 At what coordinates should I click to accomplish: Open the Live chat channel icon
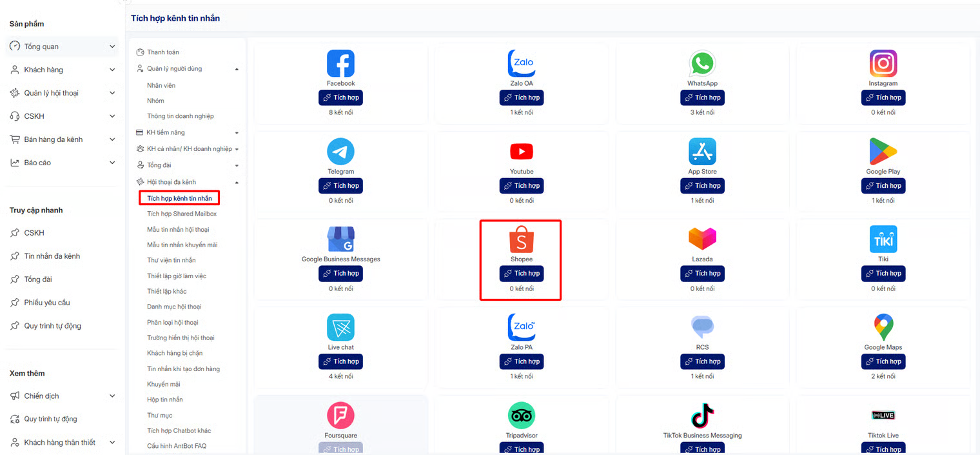pos(340,327)
